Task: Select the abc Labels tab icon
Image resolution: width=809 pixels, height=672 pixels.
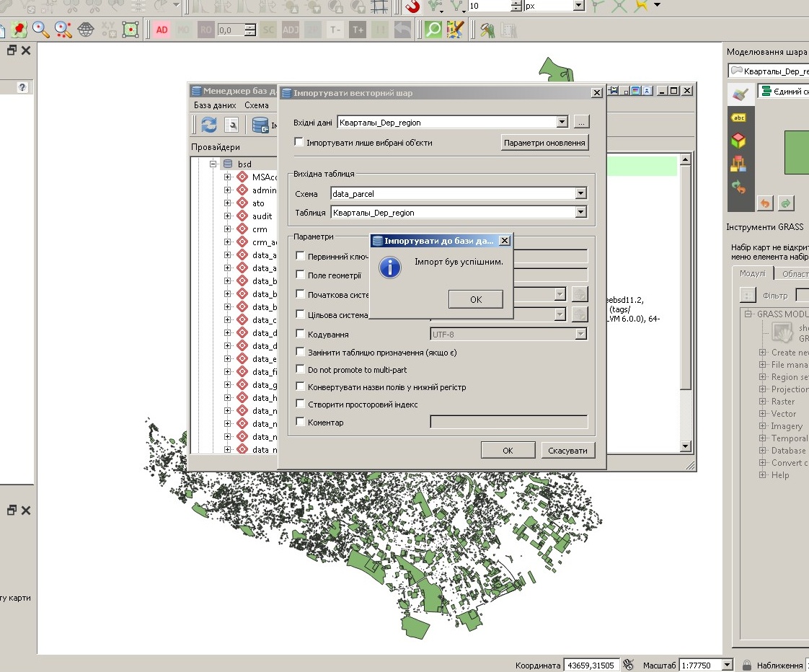Action: click(739, 118)
